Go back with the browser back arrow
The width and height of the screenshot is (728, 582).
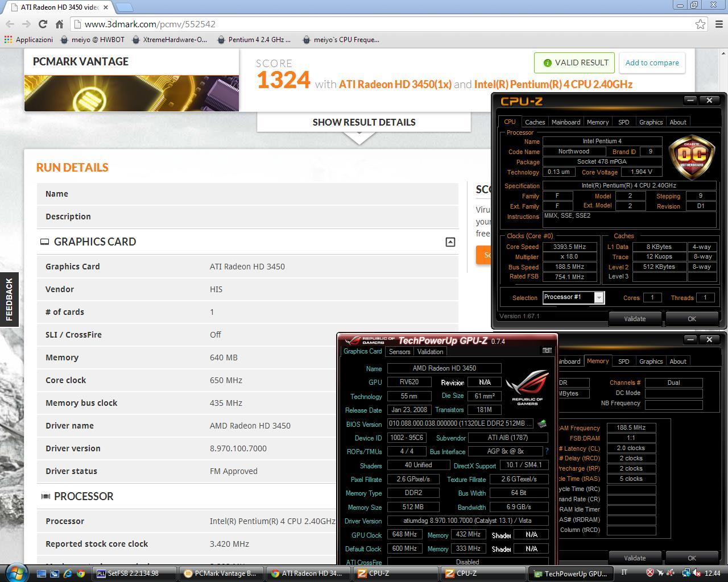(10, 24)
